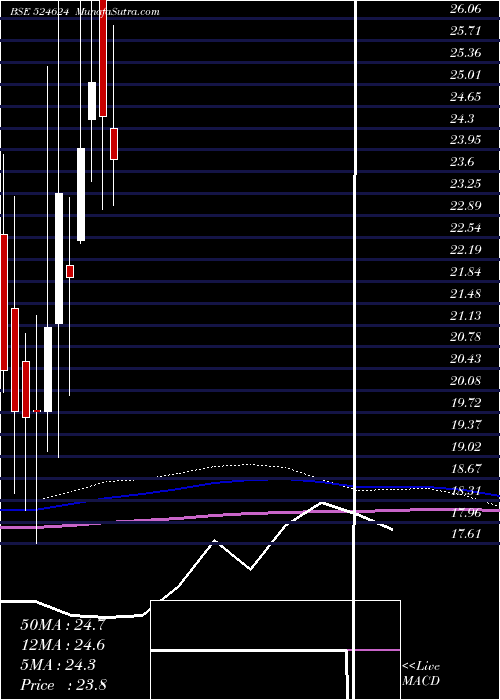The image size is (500, 700).
Task: Click the MunafaSutra.com text
Action: pyautogui.click(x=117, y=12)
